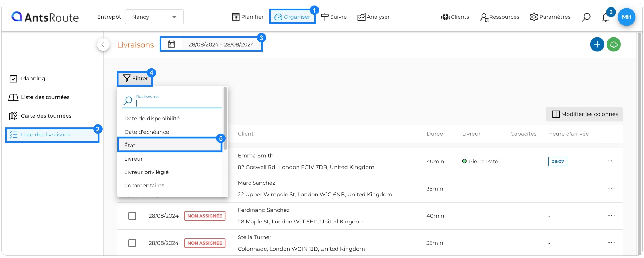Click the Heure d'arrivée column header
644x258 pixels.
(568, 134)
